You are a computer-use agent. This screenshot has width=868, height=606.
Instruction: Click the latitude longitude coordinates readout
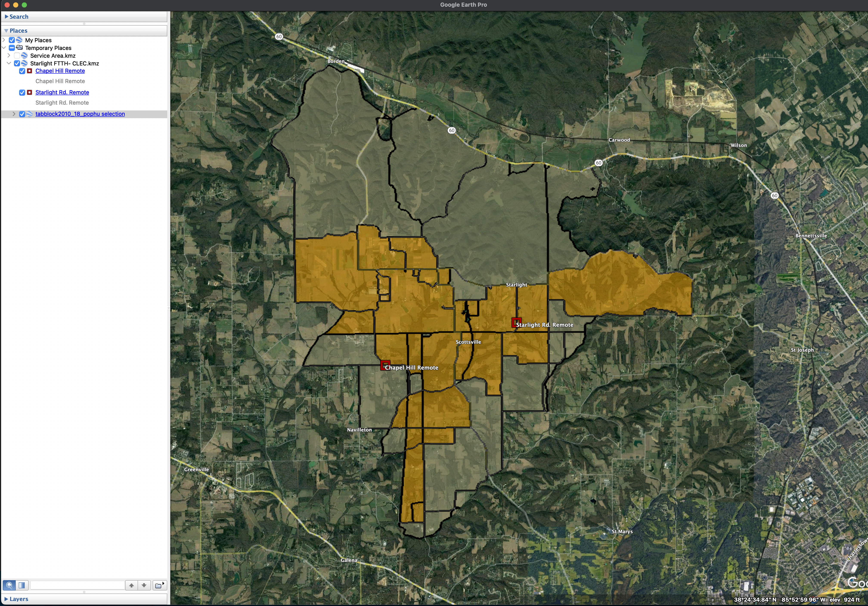[780, 600]
